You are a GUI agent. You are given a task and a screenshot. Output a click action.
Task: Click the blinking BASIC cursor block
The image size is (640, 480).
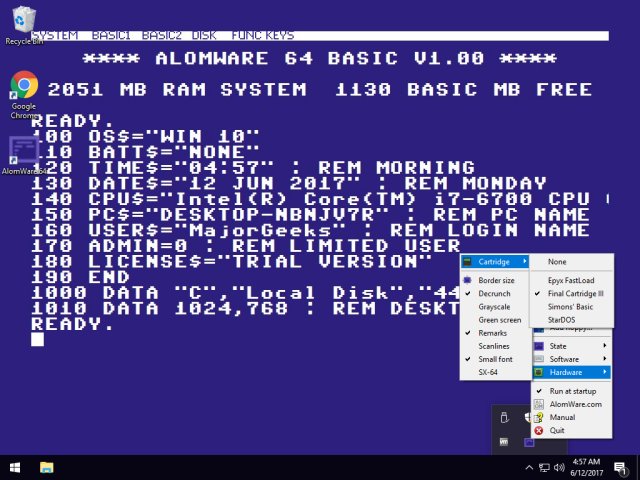pos(38,340)
